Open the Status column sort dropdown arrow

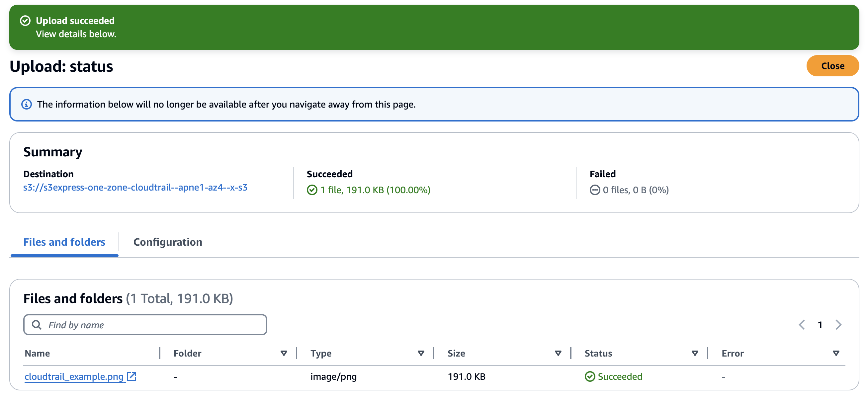coord(694,353)
